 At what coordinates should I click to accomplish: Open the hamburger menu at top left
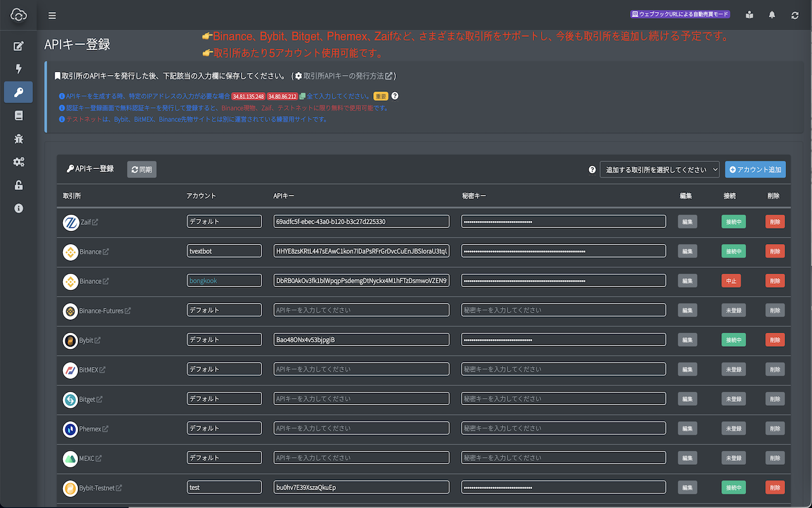52,15
